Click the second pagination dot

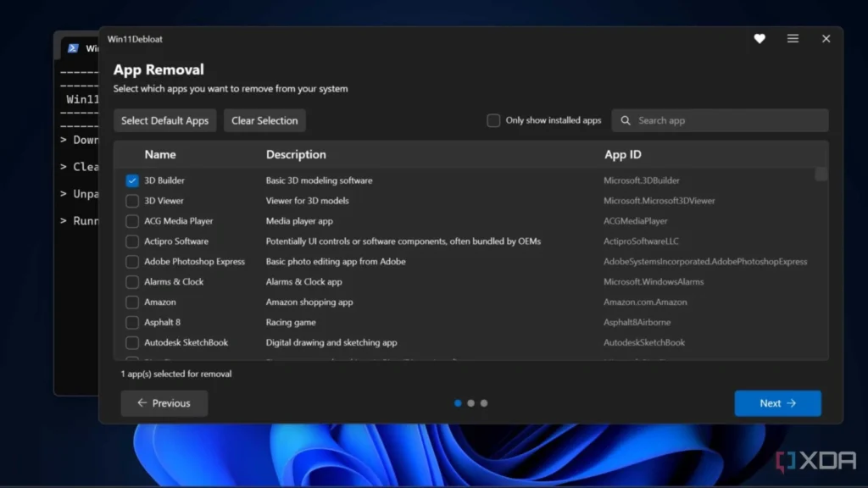click(471, 403)
